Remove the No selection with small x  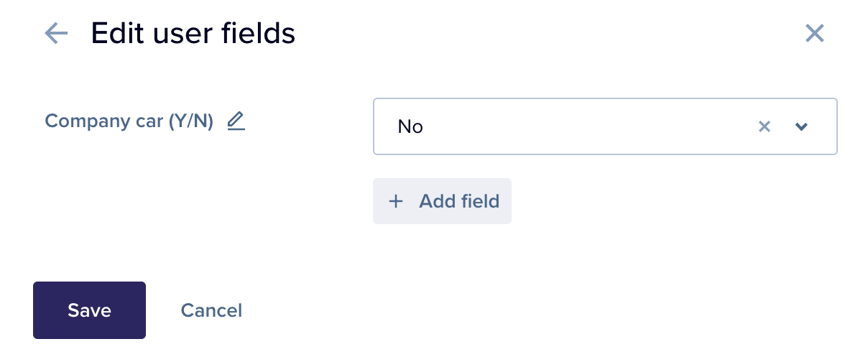point(765,126)
